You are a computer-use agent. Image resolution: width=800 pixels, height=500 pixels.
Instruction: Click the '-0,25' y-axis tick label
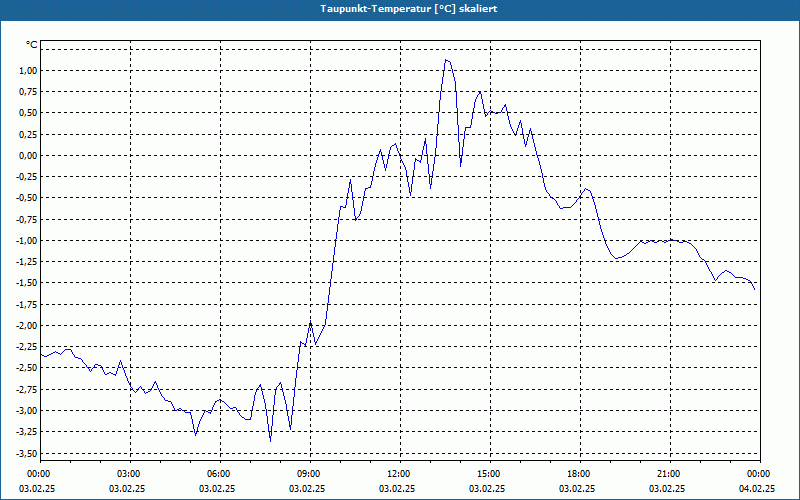pos(27,177)
